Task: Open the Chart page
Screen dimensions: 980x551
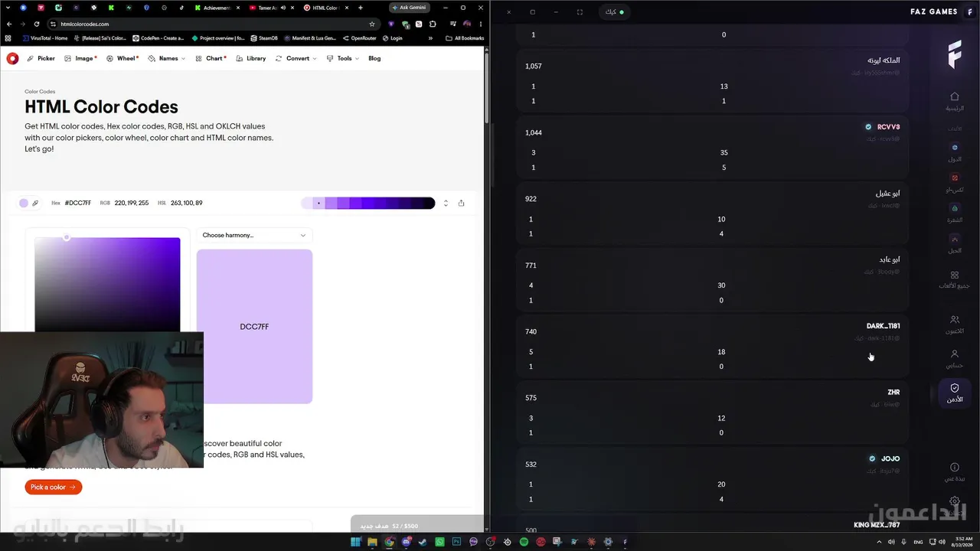Action: pos(211,58)
